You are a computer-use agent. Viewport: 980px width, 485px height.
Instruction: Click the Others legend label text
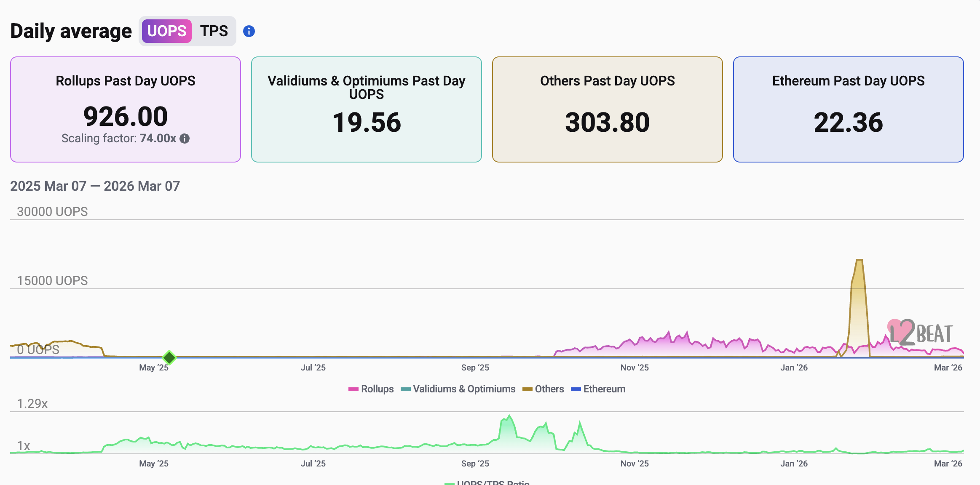(x=549, y=389)
